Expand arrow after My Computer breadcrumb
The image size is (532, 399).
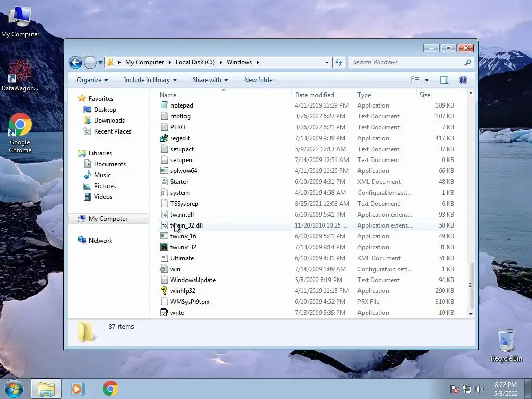[x=170, y=62]
